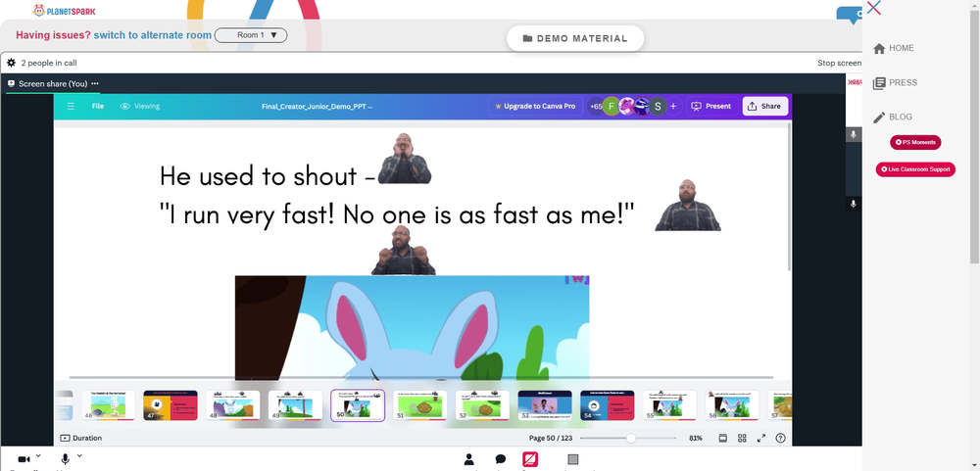Click the Share button
The width and height of the screenshot is (980, 471).
[x=764, y=106]
